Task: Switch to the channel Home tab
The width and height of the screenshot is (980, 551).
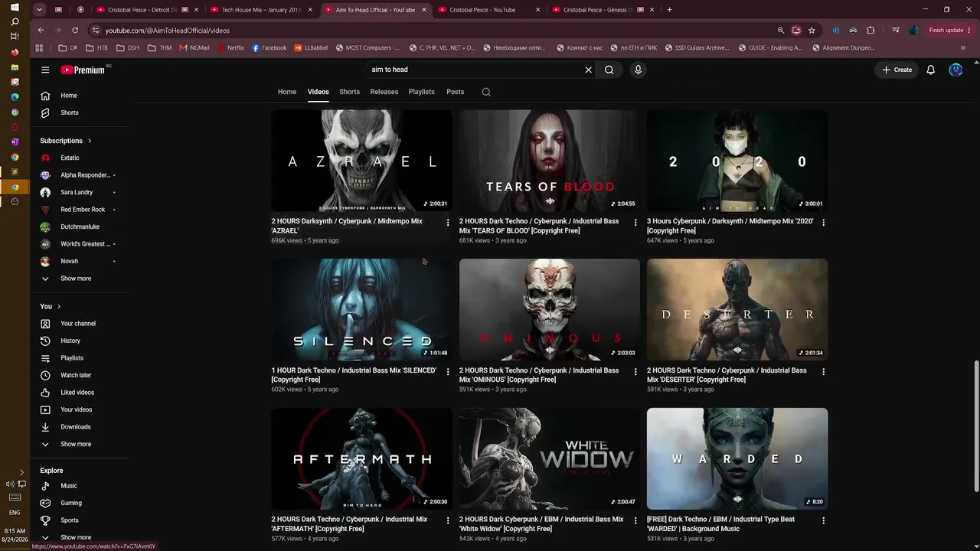Action: click(x=287, y=92)
